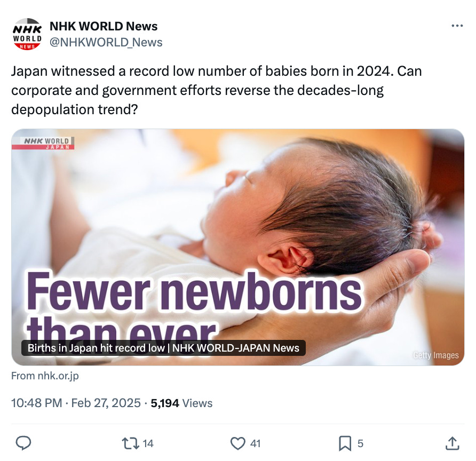Click the NHK WORLD News profile avatar

click(27, 34)
